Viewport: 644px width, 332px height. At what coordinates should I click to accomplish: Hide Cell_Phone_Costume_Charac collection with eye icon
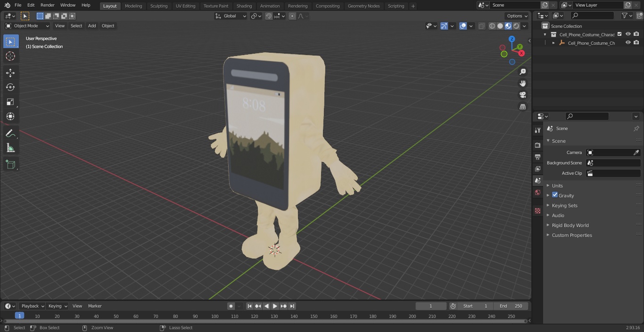tap(628, 34)
